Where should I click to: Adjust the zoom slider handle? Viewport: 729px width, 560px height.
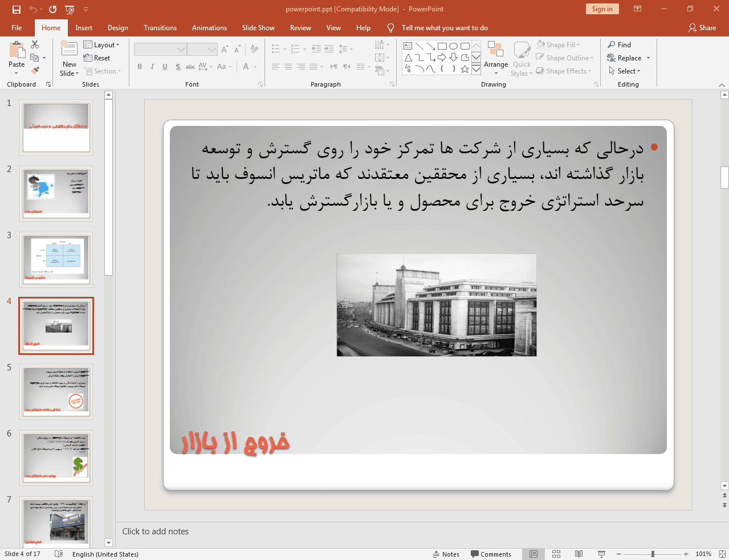653,554
